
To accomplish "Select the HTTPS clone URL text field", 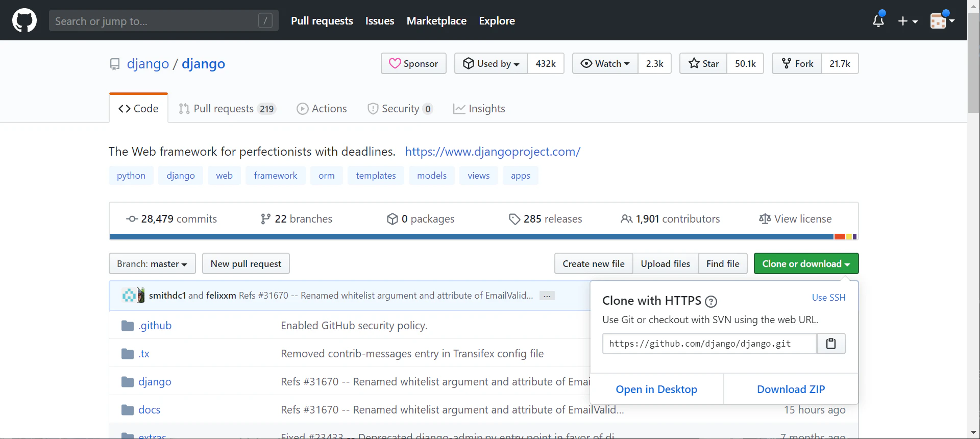I will 709,344.
